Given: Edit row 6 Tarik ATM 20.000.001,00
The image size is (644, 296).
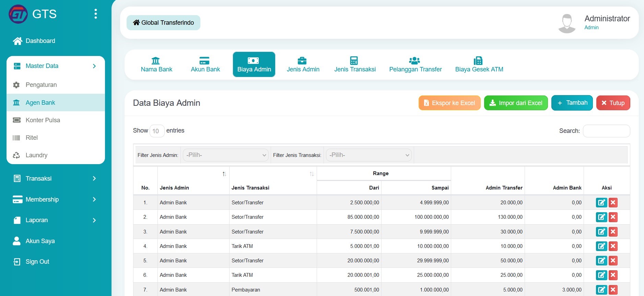Looking at the screenshot, I should tap(601, 275).
